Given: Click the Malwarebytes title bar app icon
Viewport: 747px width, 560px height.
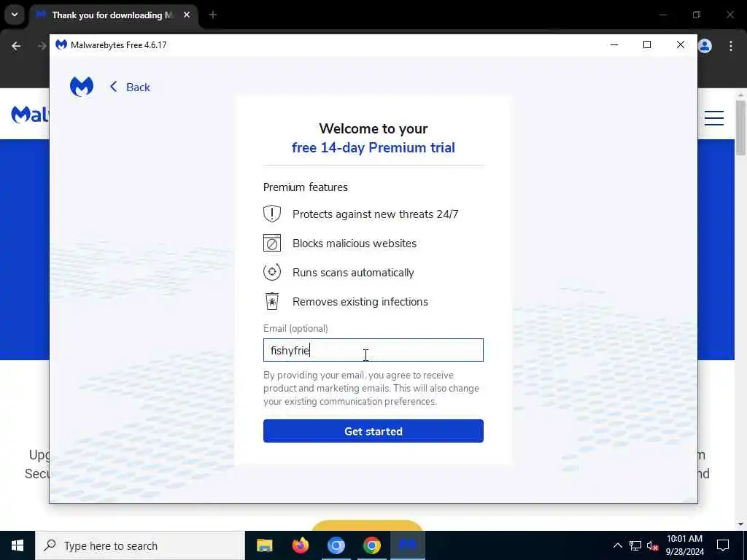Looking at the screenshot, I should point(61,44).
